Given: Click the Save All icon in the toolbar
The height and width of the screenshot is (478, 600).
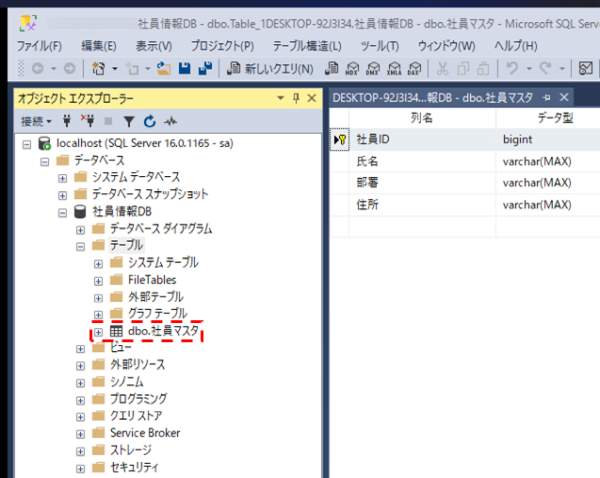Looking at the screenshot, I should pyautogui.click(x=205, y=69).
